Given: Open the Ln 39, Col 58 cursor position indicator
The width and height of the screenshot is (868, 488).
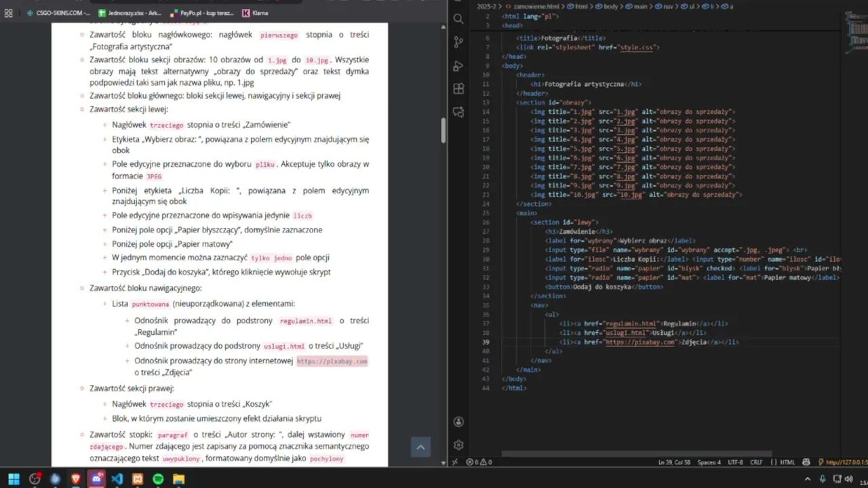Looking at the screenshot, I should point(674,462).
